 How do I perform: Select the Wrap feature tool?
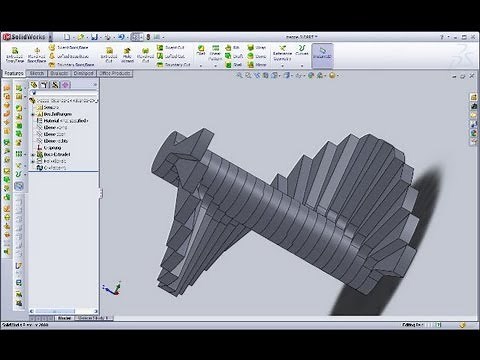[257, 48]
